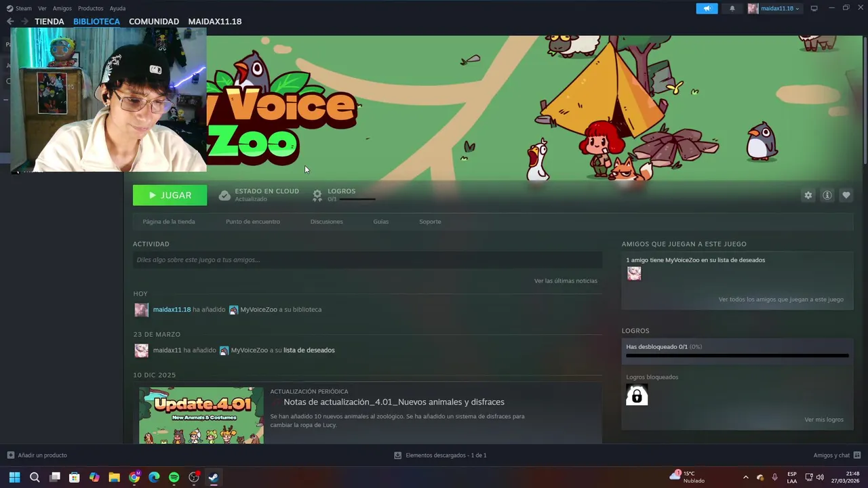The image size is (868, 488).
Task: Add game to favorites heart icon
Action: tap(846, 195)
